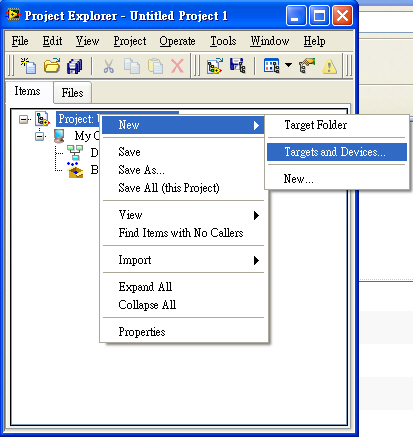The height and width of the screenshot is (438, 413).
Task: Click the red Delete X icon
Action: [x=177, y=66]
